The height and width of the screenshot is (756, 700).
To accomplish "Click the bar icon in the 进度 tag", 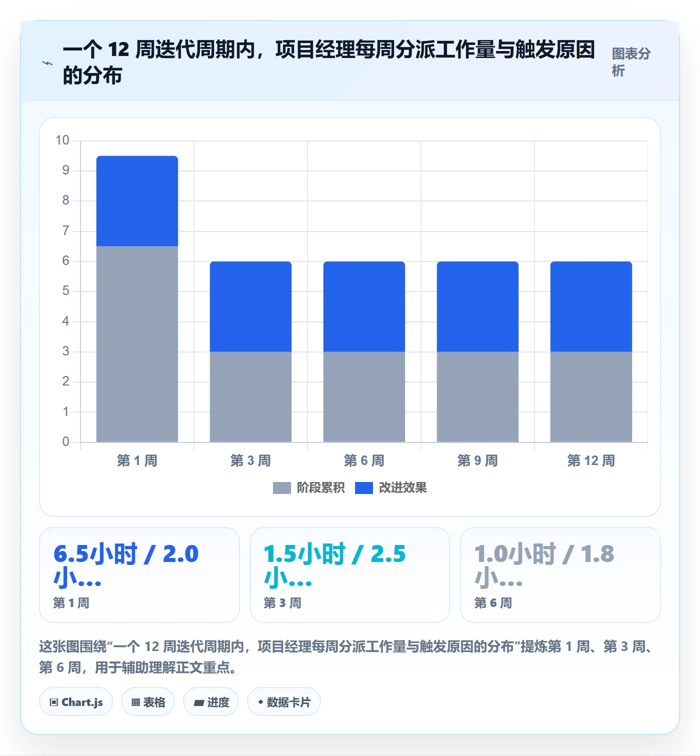I will tap(199, 702).
